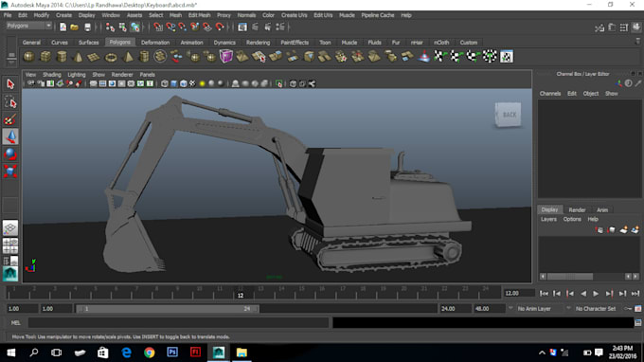Open the Create UVs menu

[x=295, y=15]
